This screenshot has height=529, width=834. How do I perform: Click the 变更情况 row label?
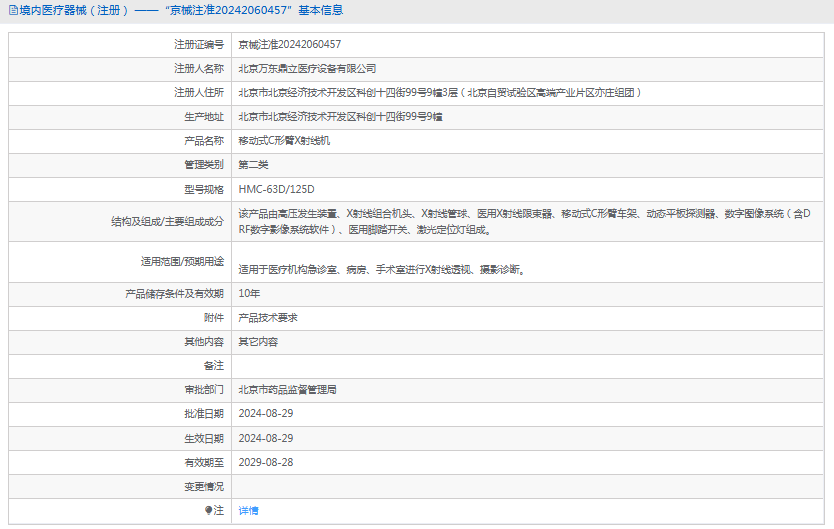pos(204,486)
